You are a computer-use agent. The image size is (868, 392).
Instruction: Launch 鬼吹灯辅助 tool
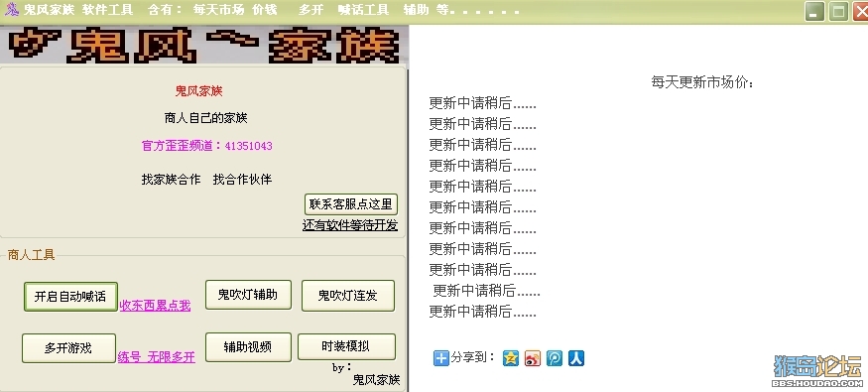pos(248,295)
